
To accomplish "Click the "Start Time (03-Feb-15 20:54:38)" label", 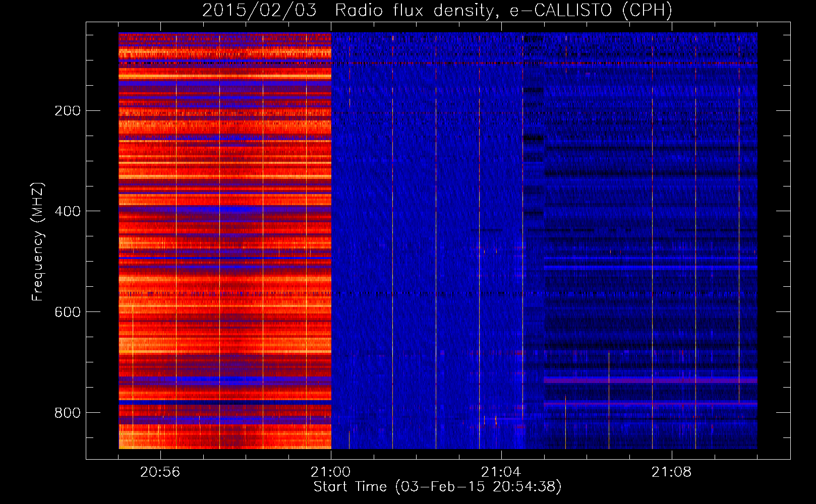I will (x=437, y=486).
